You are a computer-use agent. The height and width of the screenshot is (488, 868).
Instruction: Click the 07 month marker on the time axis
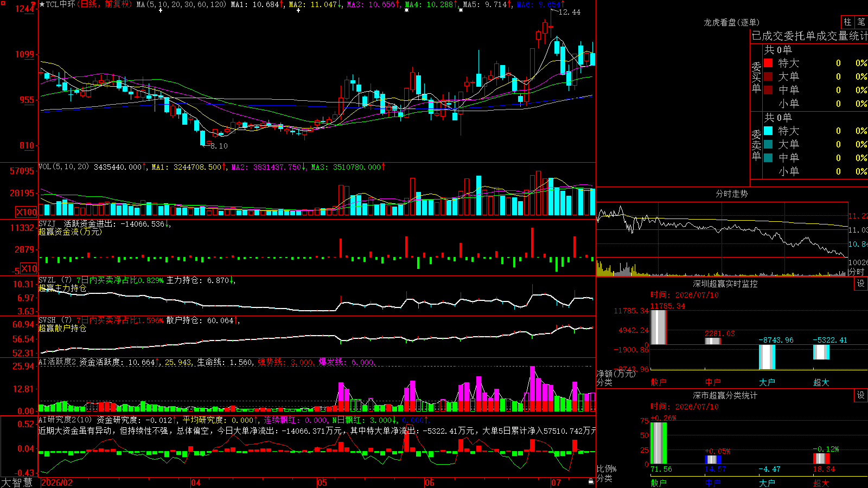556,483
